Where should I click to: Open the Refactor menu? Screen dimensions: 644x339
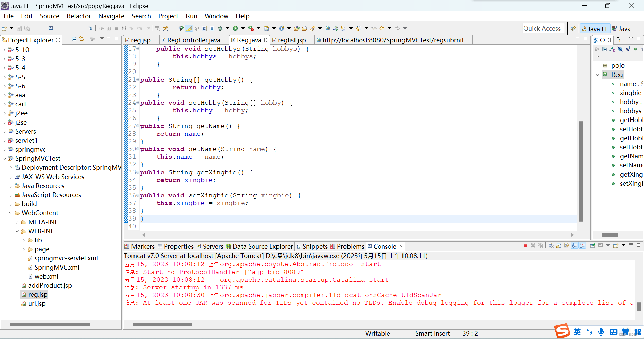pyautogui.click(x=79, y=16)
